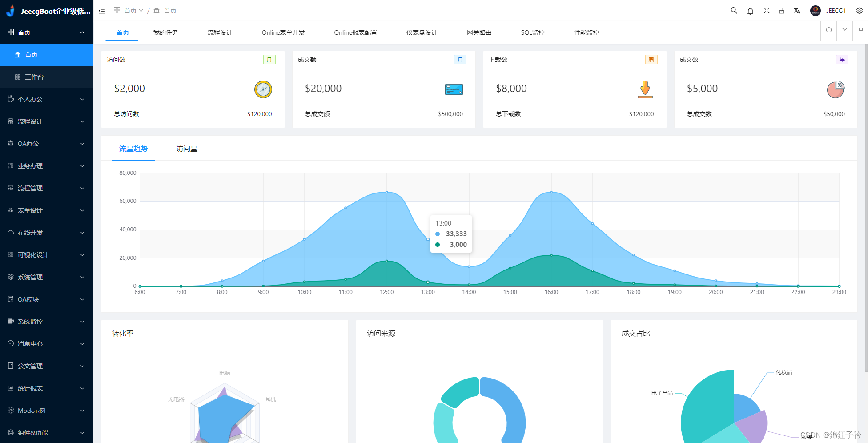Click JEECG1 username
Screen dimensions: 868x443
pos(836,11)
